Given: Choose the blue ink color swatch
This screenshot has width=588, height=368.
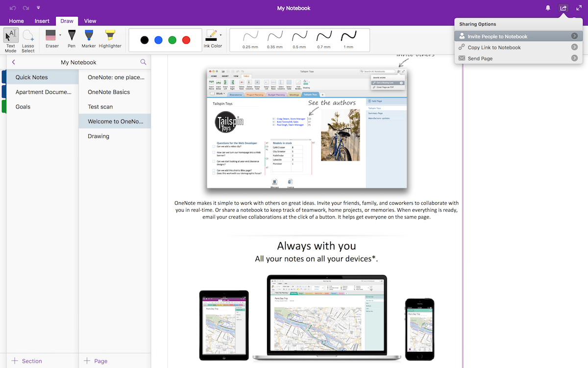Looking at the screenshot, I should [158, 40].
